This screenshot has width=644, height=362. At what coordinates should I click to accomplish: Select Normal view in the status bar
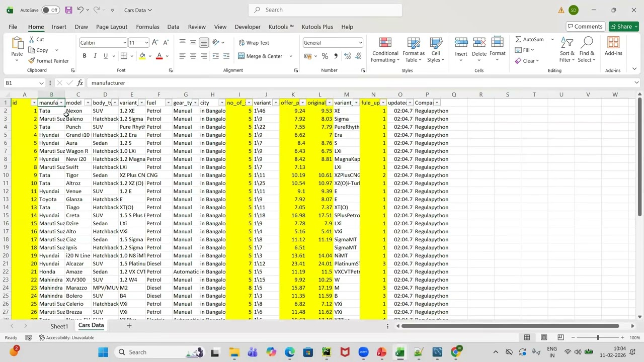527,337
